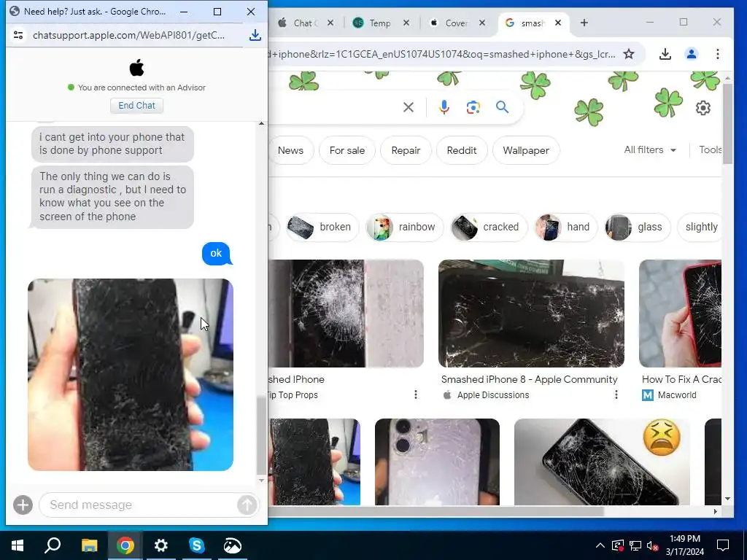The image size is (747, 560).
Task: Open the Windows Start menu
Action: click(18, 545)
